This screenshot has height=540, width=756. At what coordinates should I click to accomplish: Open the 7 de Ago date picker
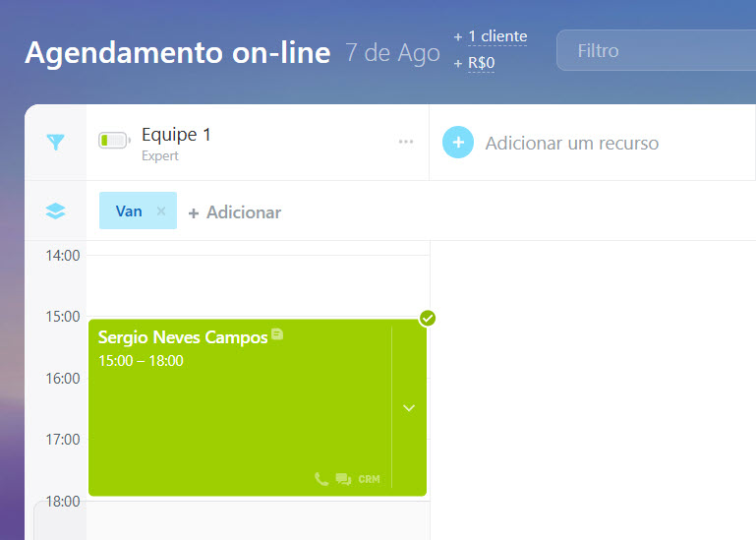(392, 53)
